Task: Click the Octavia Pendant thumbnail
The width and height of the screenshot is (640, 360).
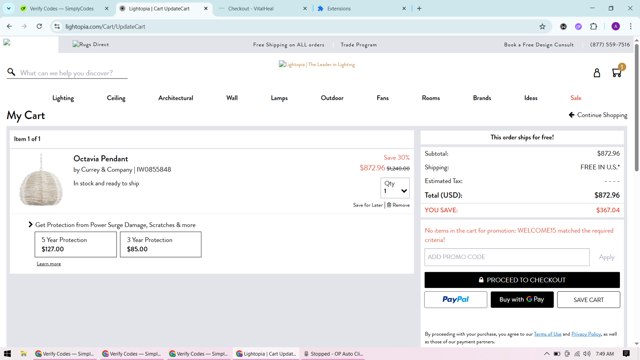Action: point(41,180)
